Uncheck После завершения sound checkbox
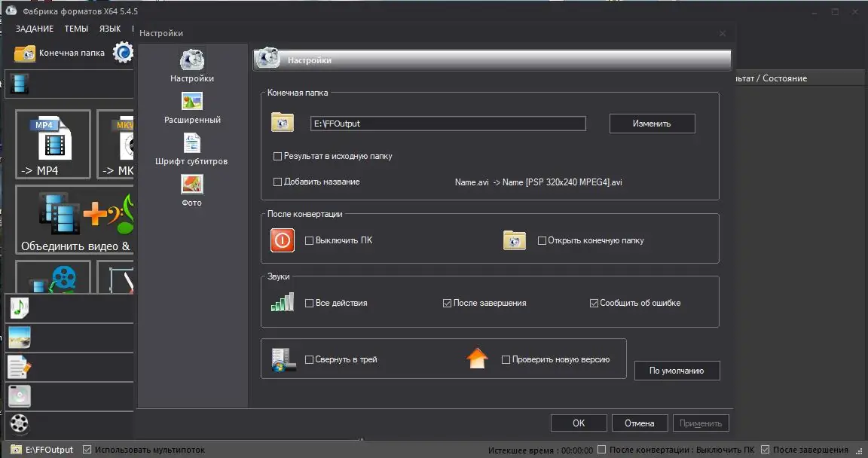 tap(448, 303)
